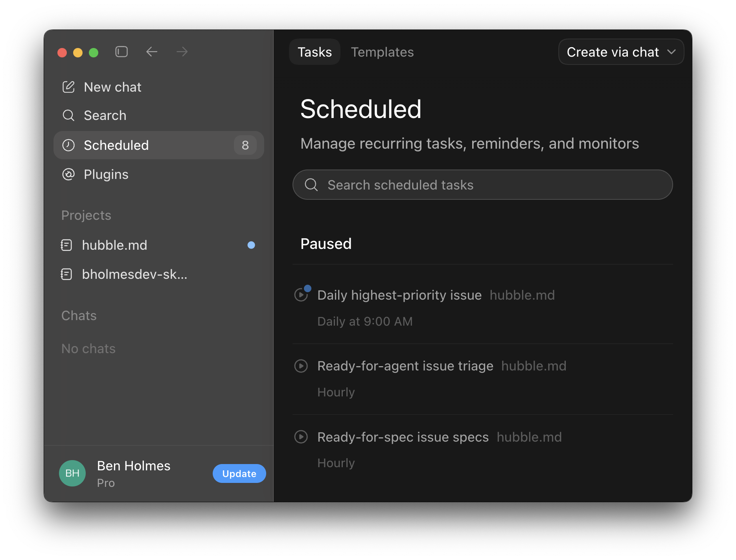Click the Daily at 9:00 AM schedule text

(365, 321)
